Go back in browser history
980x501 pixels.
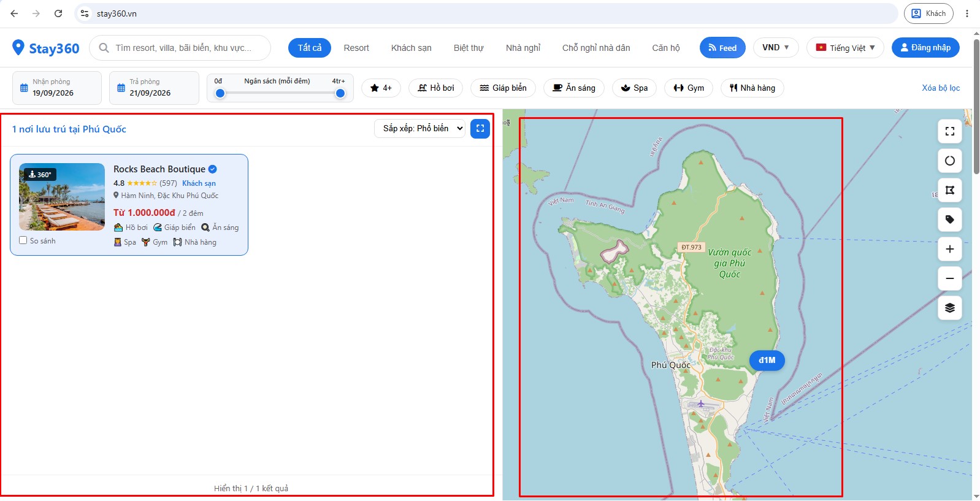(14, 13)
